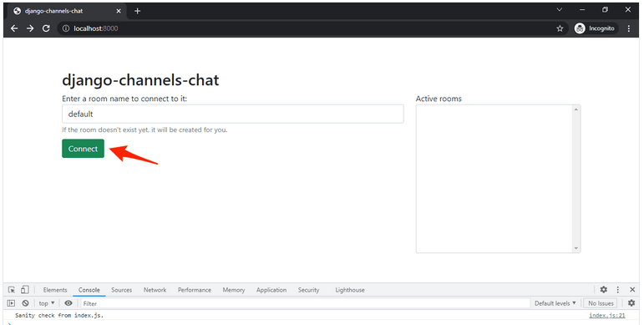This screenshot has width=644, height=325.
Task: Open a new tab with the plus icon
Action: 138,11
